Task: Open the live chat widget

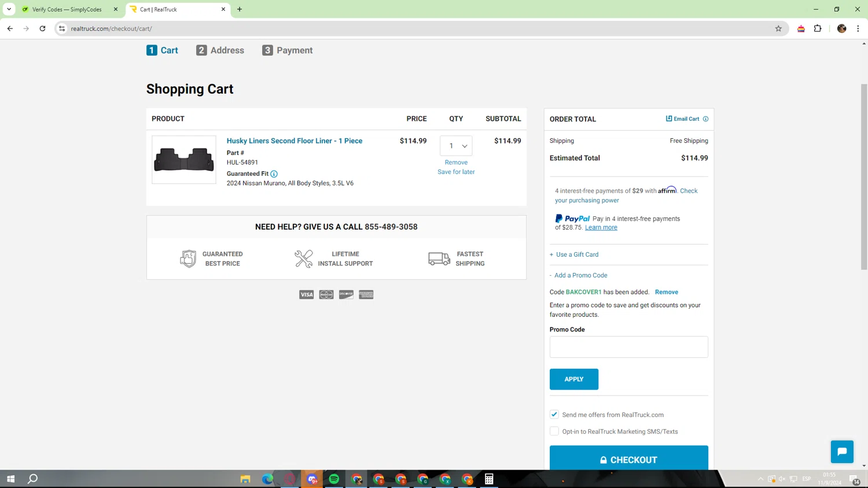Action: click(x=842, y=452)
